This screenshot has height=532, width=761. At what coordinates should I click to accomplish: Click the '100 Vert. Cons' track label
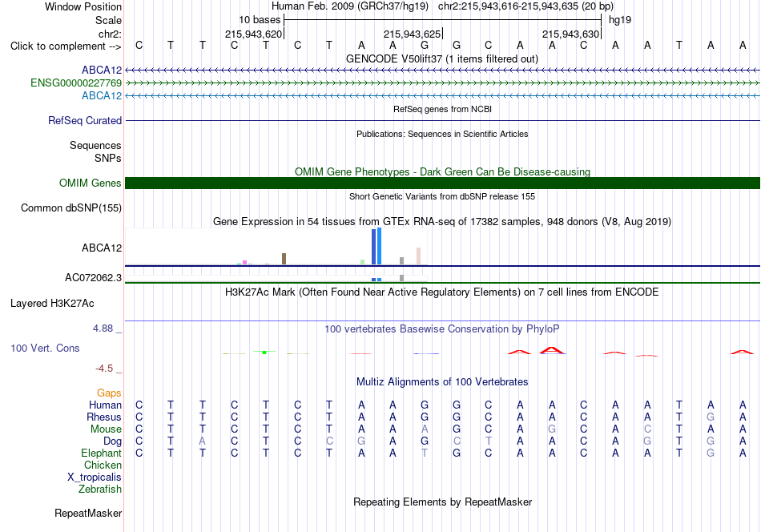tap(45, 348)
